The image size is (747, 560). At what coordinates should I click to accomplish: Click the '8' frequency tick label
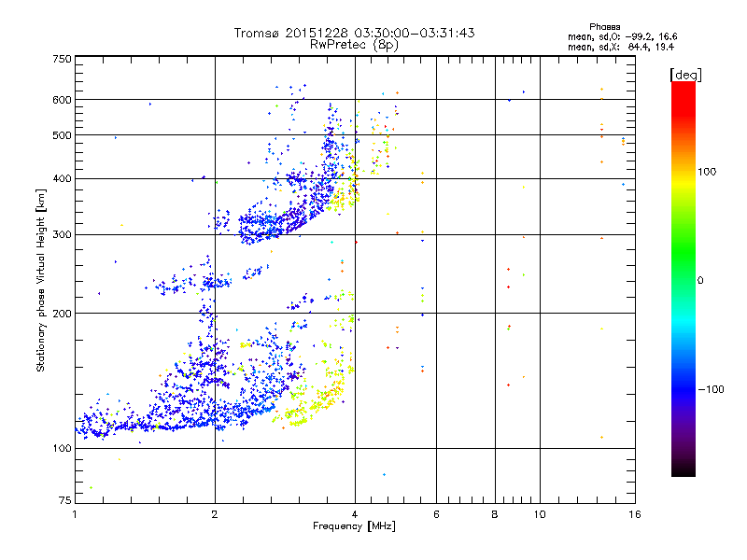coord(495,514)
